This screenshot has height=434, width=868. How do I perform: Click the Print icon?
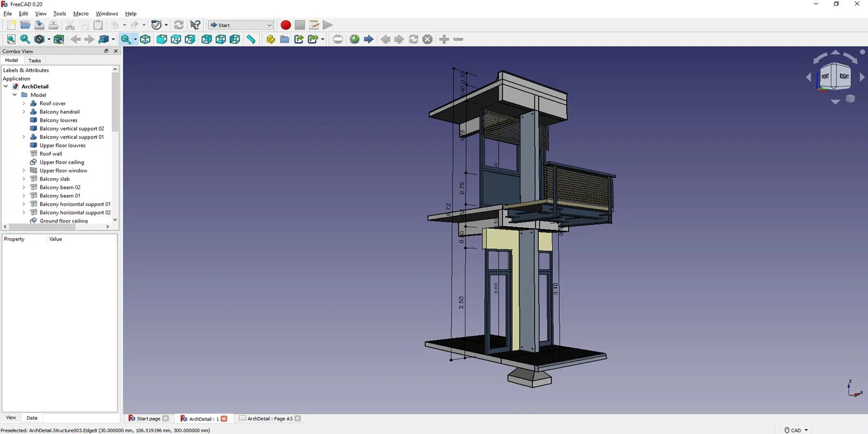point(53,25)
